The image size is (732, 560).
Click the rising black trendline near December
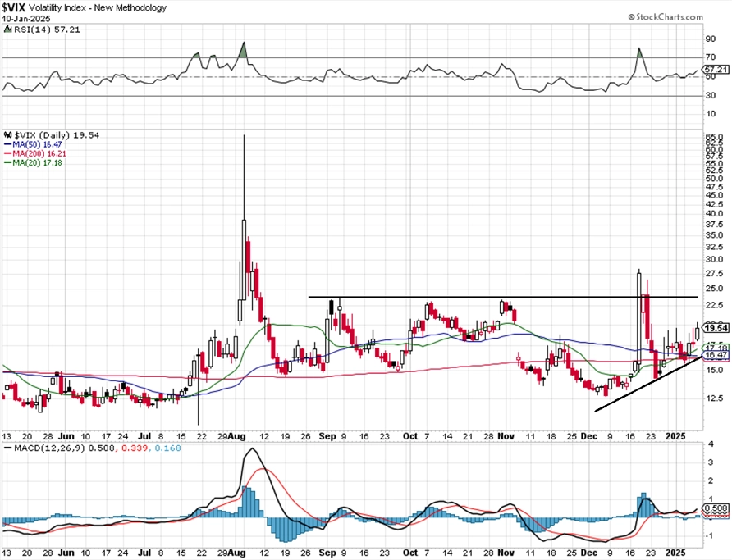coord(648,384)
